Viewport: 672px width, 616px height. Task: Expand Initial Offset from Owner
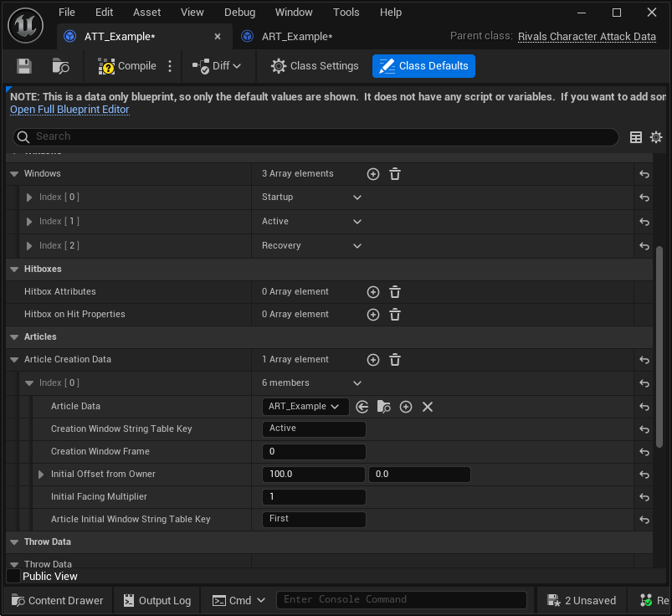coord(41,475)
